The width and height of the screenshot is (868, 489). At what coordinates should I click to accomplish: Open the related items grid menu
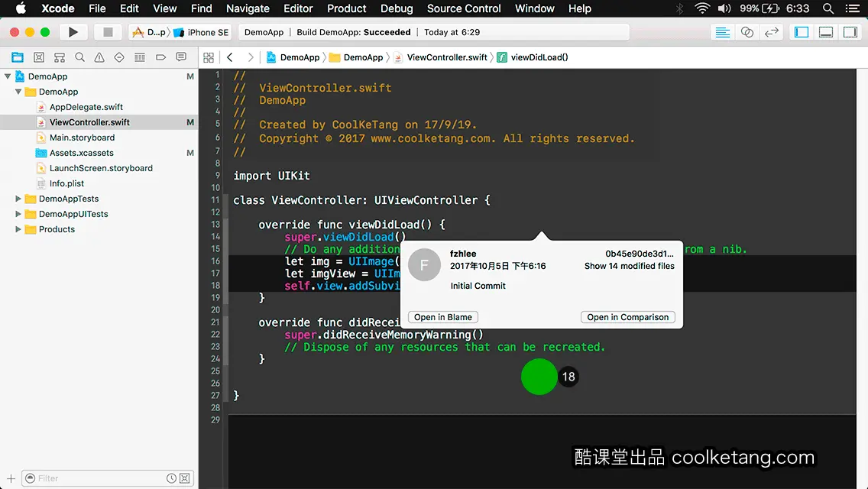pyautogui.click(x=209, y=57)
